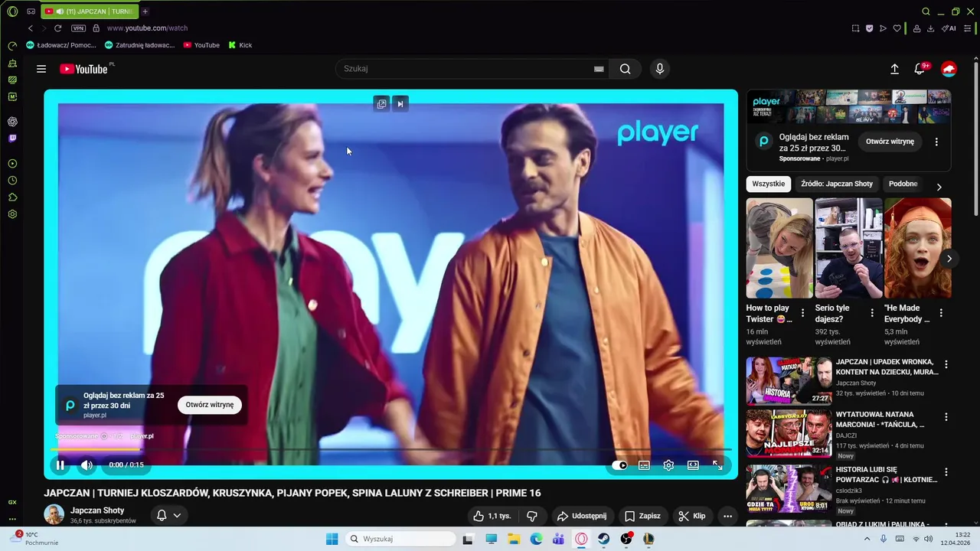The width and height of the screenshot is (980, 551).
Task: Open the video player settings gear
Action: [668, 465]
